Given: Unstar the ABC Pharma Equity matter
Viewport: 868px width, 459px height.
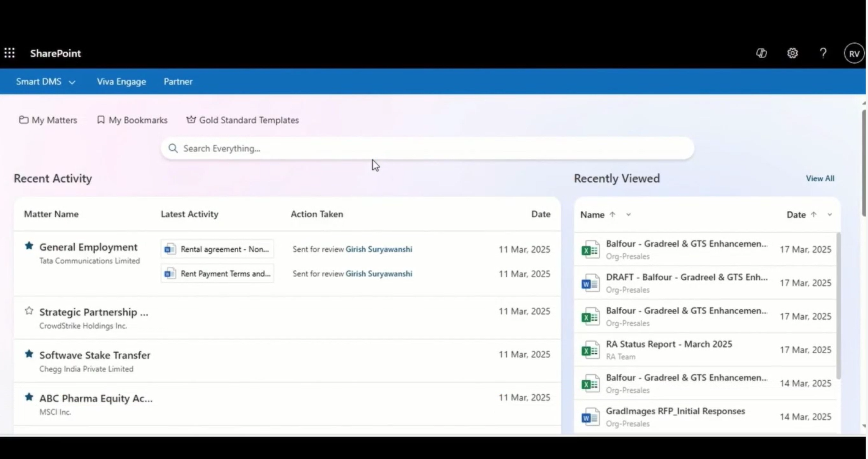Looking at the screenshot, I should point(29,397).
